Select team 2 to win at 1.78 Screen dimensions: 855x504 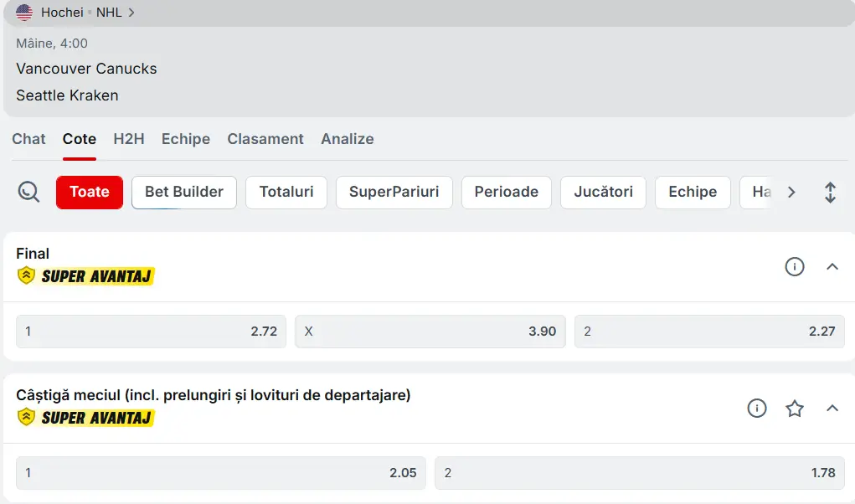[639, 473]
